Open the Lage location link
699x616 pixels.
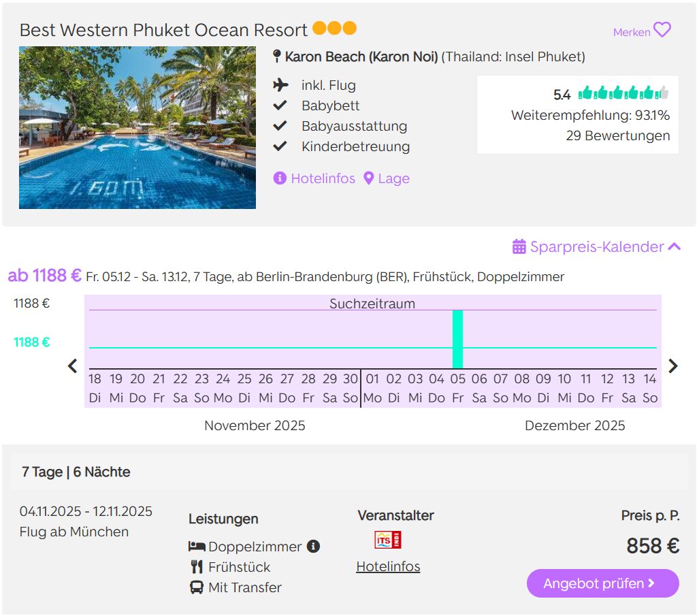point(393,178)
